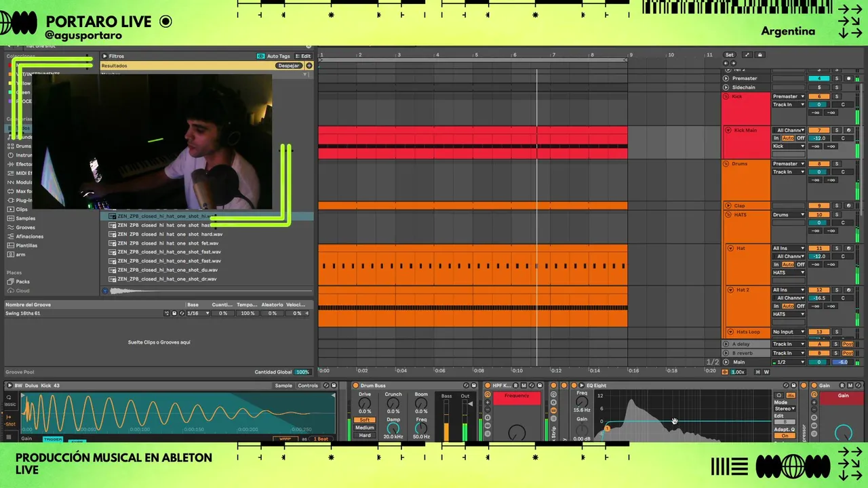
Task: Click the Set locator button
Action: click(730, 55)
